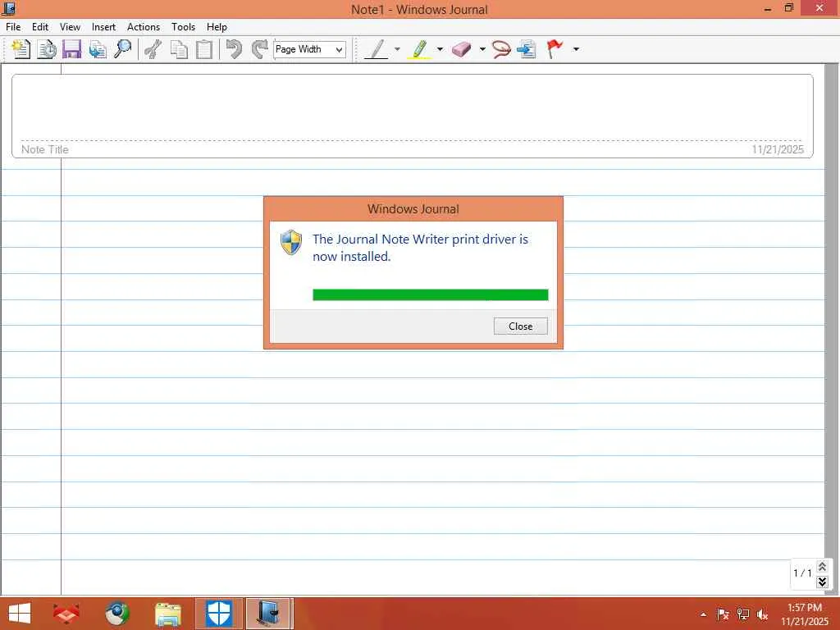The height and width of the screenshot is (630, 840).
Task: Select the Highlighter tool
Action: point(419,49)
